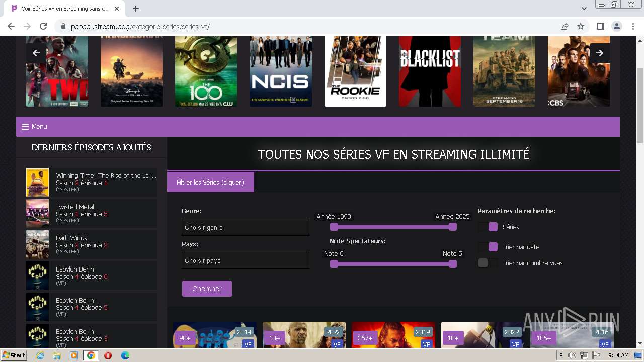Open a new browser tab
Viewport: 644px width, 362px height.
coord(136,9)
